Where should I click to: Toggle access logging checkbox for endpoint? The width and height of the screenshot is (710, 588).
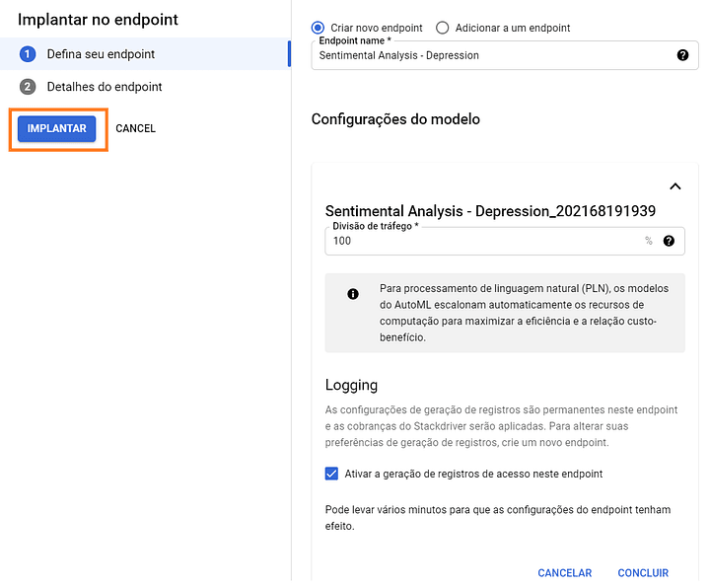coord(331,474)
